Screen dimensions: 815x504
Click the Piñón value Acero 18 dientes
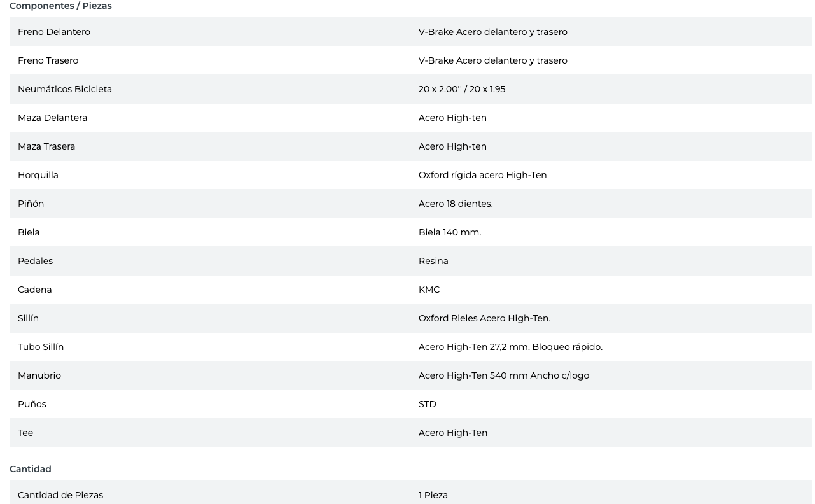pyautogui.click(x=456, y=204)
